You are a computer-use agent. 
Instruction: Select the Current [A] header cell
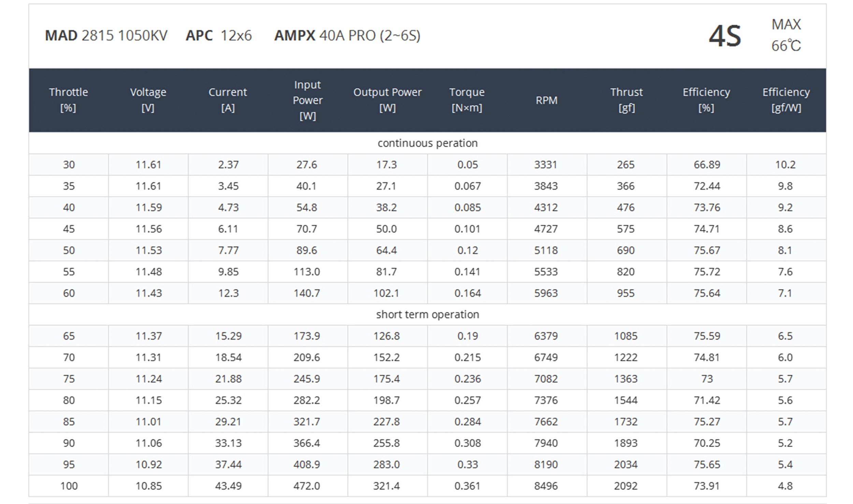point(228,100)
